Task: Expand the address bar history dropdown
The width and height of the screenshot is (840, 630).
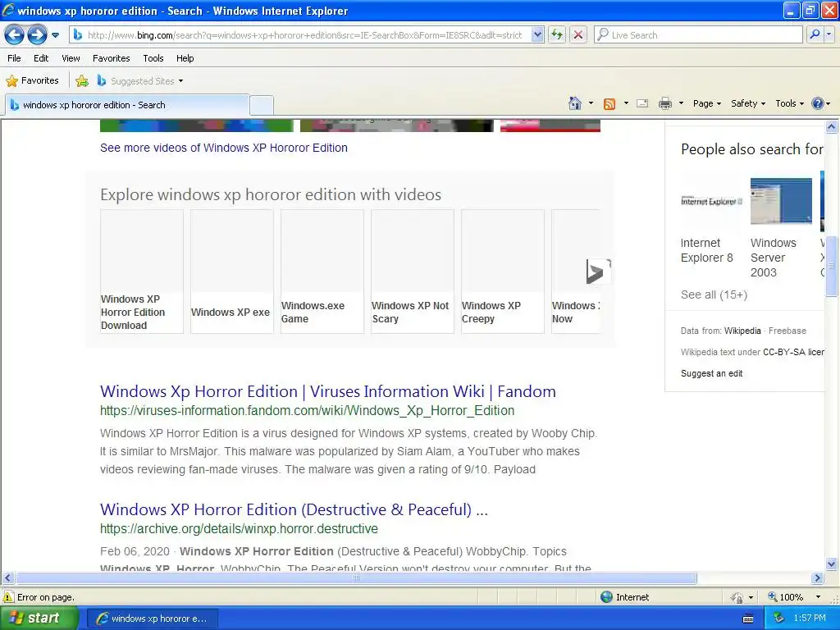Action: click(537, 35)
